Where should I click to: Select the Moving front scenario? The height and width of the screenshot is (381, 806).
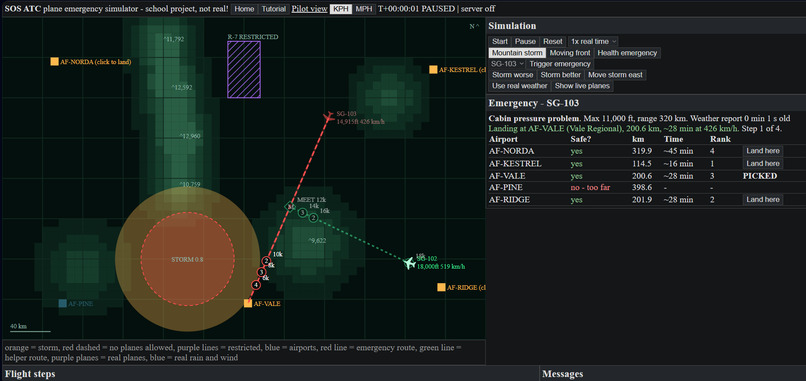click(x=570, y=53)
